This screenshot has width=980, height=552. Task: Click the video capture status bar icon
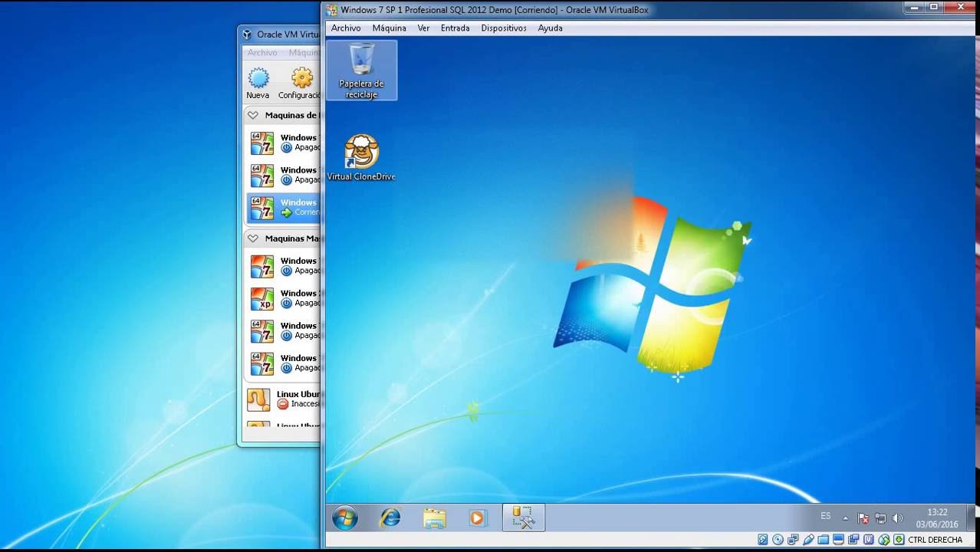(x=853, y=540)
